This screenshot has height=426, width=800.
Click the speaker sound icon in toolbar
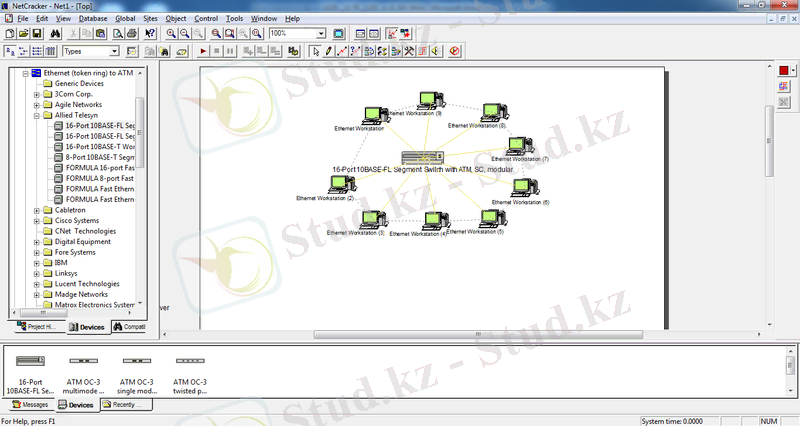(x=436, y=51)
